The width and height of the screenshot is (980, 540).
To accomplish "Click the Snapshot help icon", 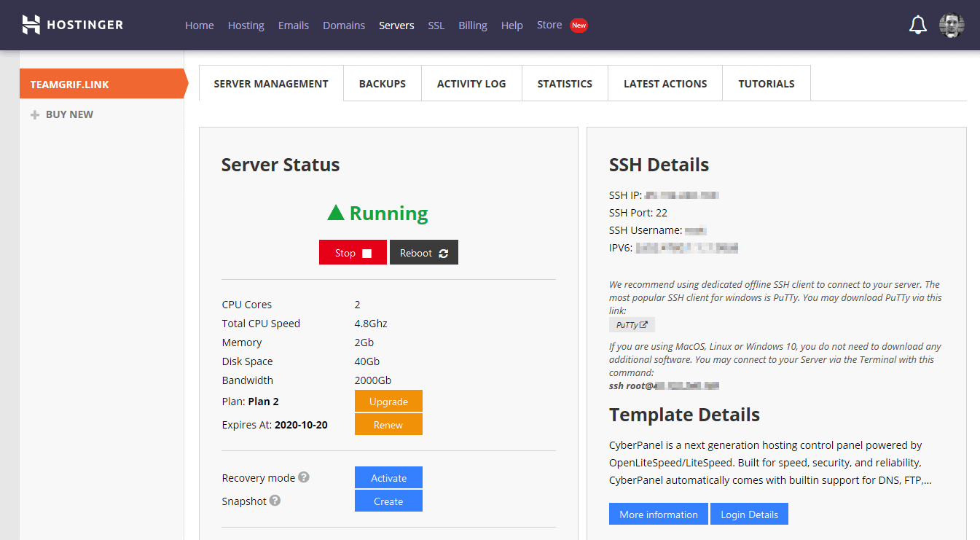I will (275, 501).
